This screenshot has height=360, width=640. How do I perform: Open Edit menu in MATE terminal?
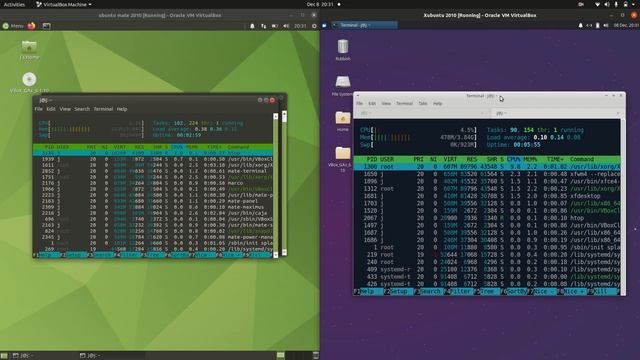[x=51, y=109]
